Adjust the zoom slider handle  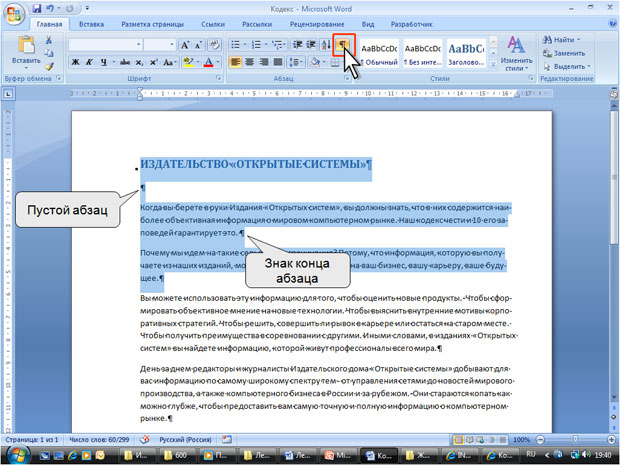(575, 440)
